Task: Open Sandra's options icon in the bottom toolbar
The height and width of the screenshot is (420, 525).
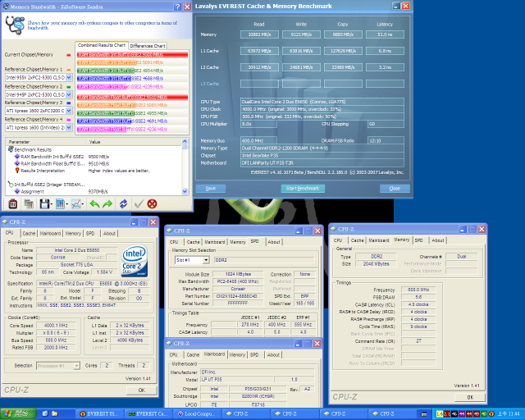Action: [x=13, y=203]
